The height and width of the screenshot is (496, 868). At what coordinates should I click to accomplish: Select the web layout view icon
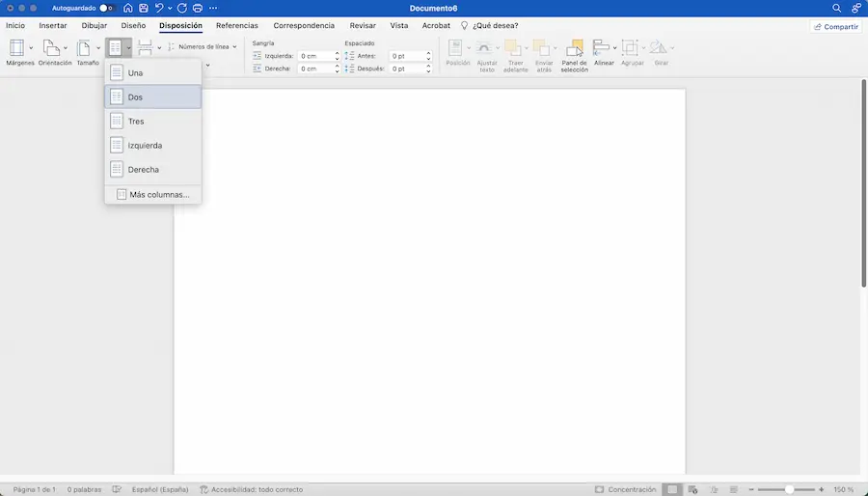pos(692,489)
